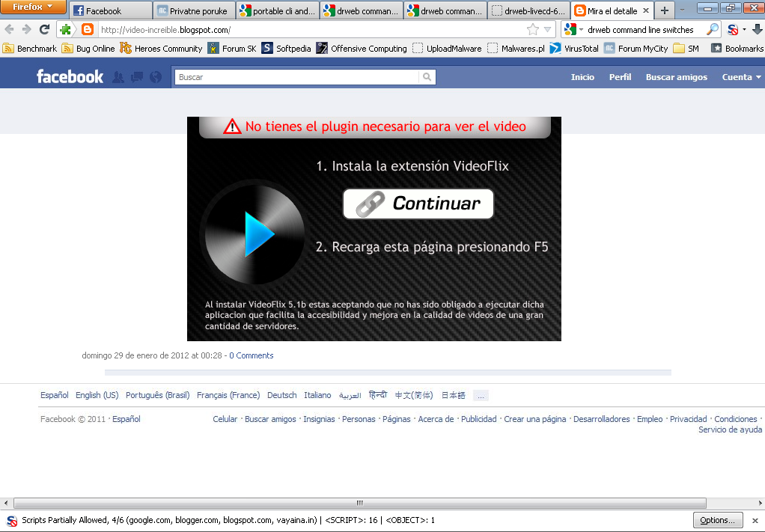Image resolution: width=765 pixels, height=532 pixels.
Task: Open the Privacidad footer link
Action: pyautogui.click(x=688, y=419)
